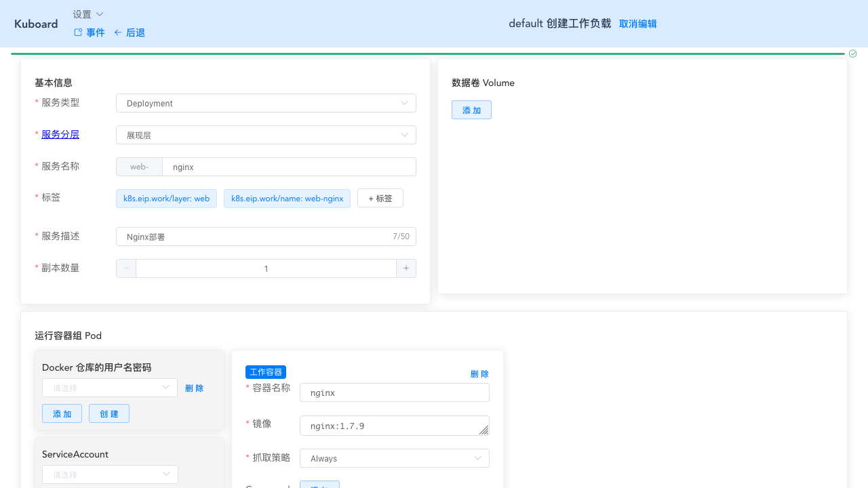Click the green progress check icon

click(853, 54)
